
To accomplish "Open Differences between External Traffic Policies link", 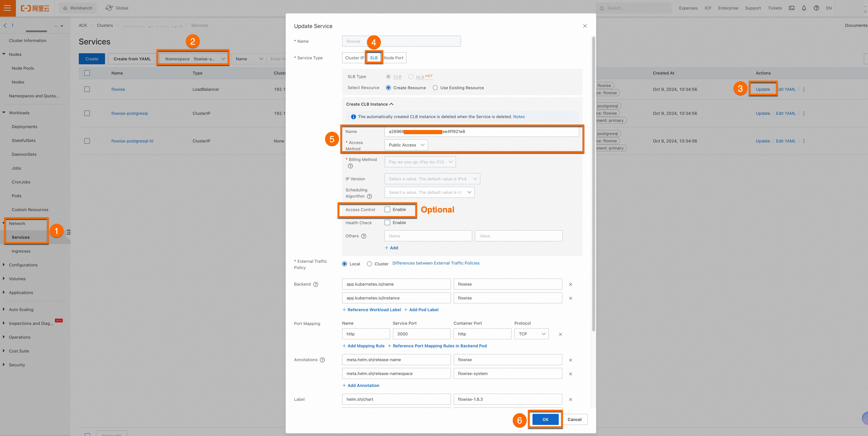I will pos(436,263).
